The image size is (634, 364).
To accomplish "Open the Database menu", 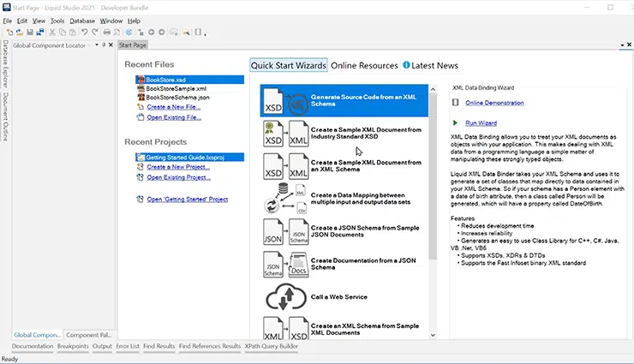I will point(82,21).
